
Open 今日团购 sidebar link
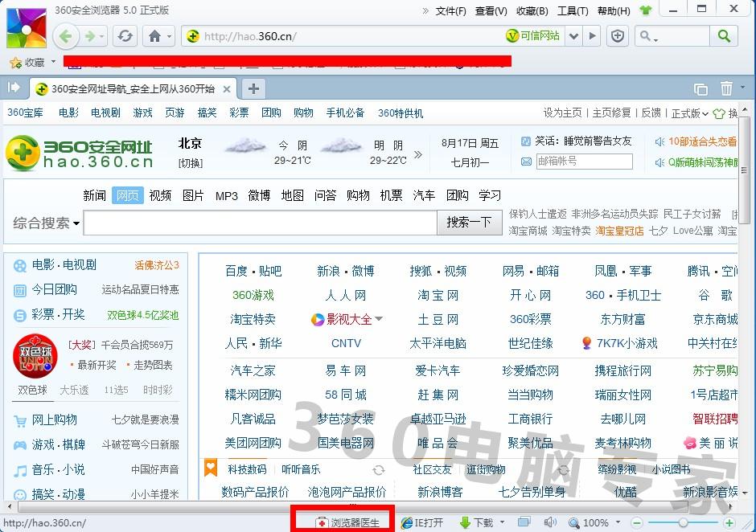pos(55,289)
